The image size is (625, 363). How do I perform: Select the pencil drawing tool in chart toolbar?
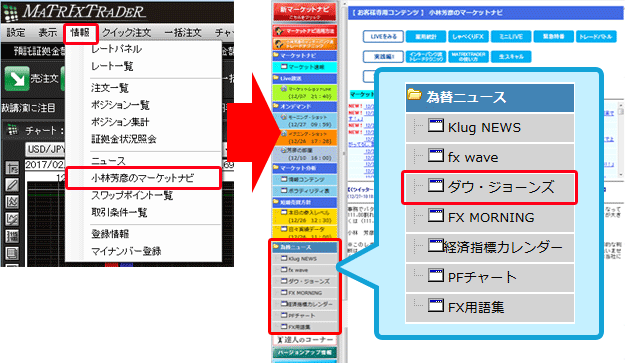tap(12, 185)
